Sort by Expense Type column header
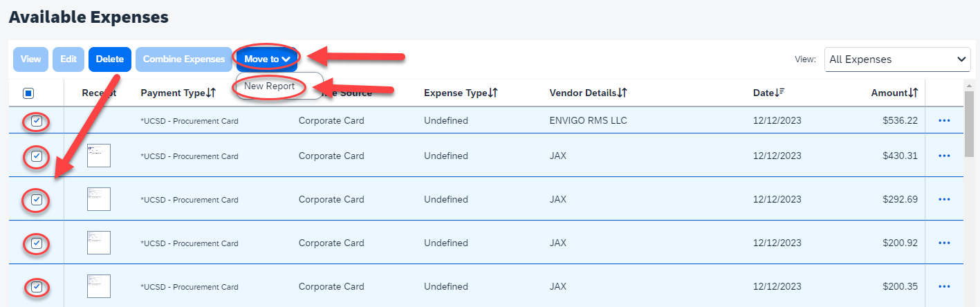 pyautogui.click(x=461, y=93)
